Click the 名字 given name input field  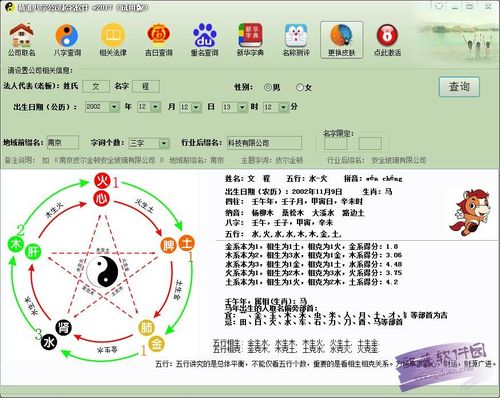tap(146, 86)
